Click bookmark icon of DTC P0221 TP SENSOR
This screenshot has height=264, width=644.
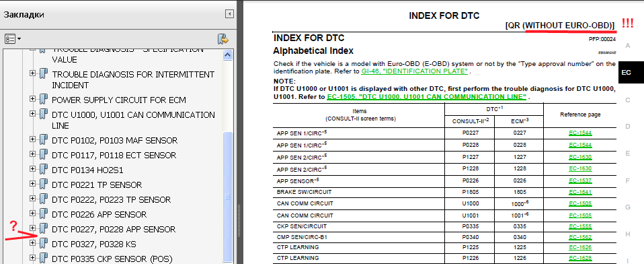(x=44, y=185)
